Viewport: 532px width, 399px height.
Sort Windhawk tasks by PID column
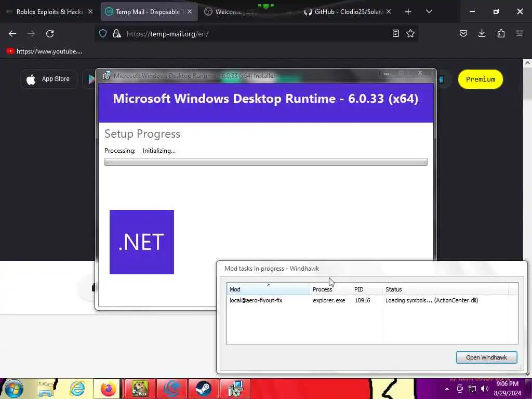tap(367, 289)
